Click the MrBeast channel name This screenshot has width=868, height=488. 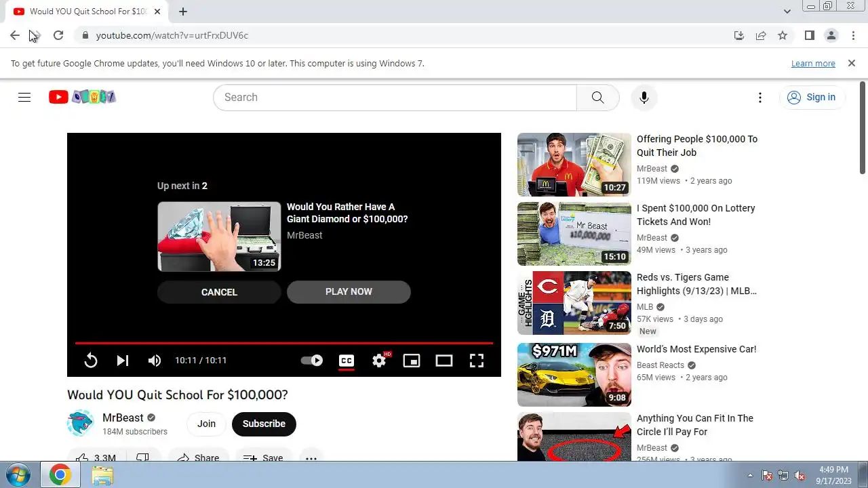[123, 418]
